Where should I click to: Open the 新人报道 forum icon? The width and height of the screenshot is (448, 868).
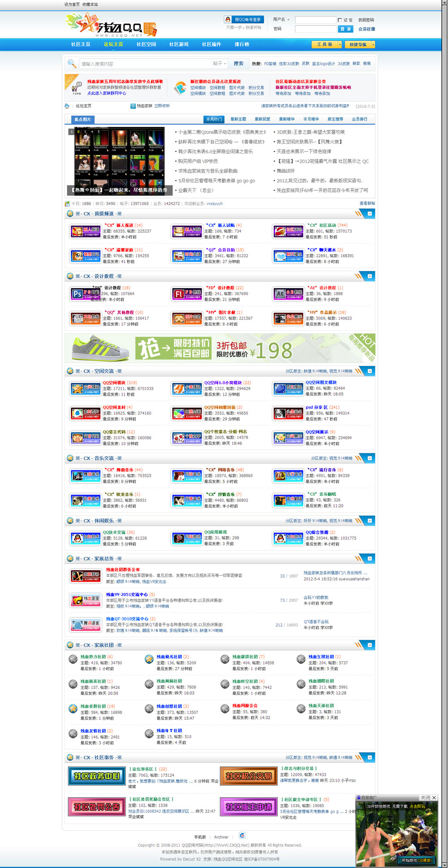click(86, 232)
